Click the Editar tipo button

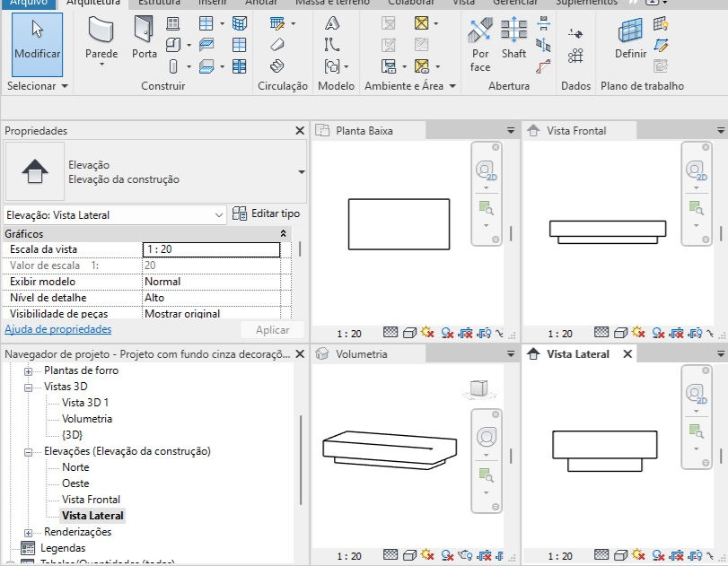[x=266, y=213]
